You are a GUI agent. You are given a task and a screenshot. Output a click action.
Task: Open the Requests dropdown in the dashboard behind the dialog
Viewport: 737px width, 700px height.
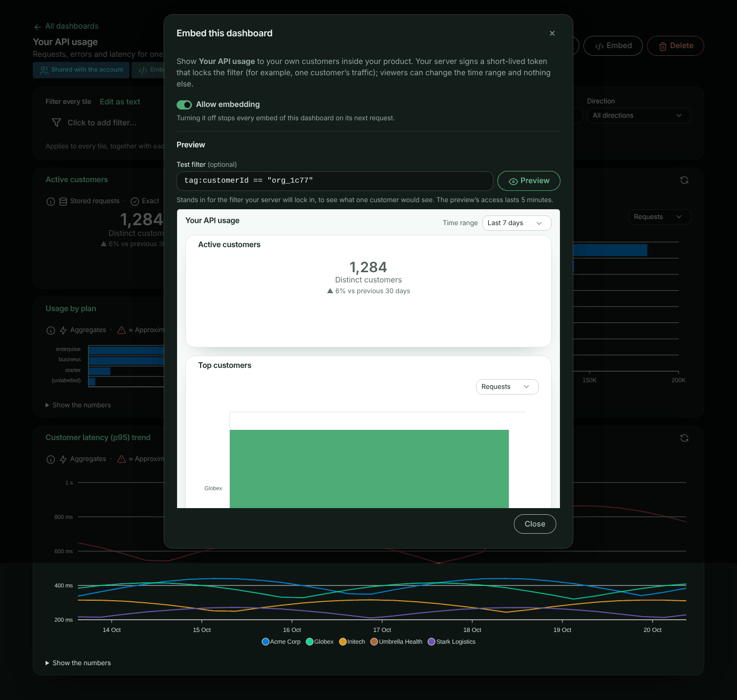659,217
